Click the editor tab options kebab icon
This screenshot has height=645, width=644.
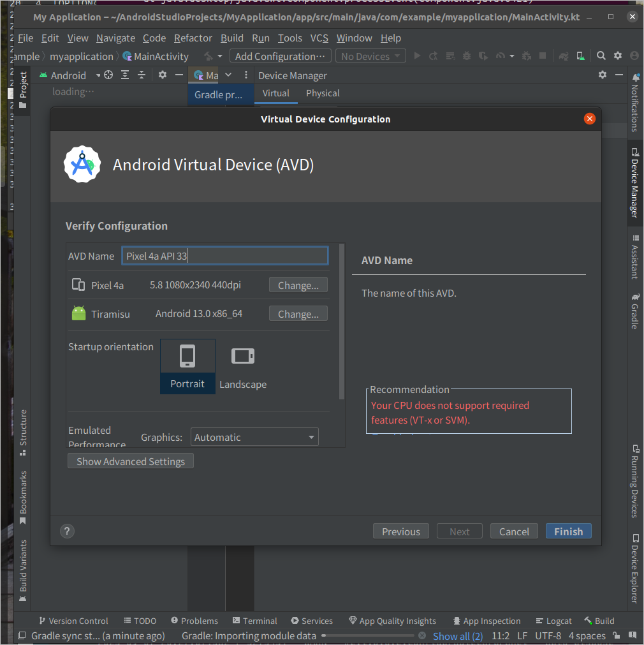tap(246, 75)
